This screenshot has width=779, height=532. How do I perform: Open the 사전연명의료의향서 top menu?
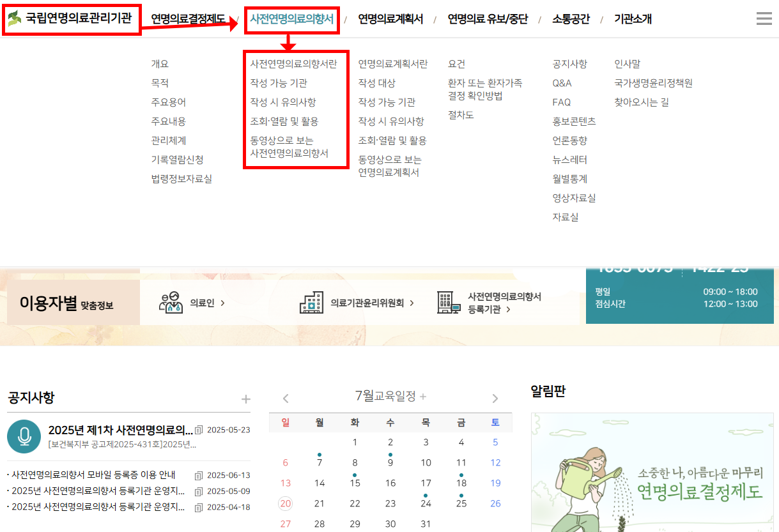point(291,19)
